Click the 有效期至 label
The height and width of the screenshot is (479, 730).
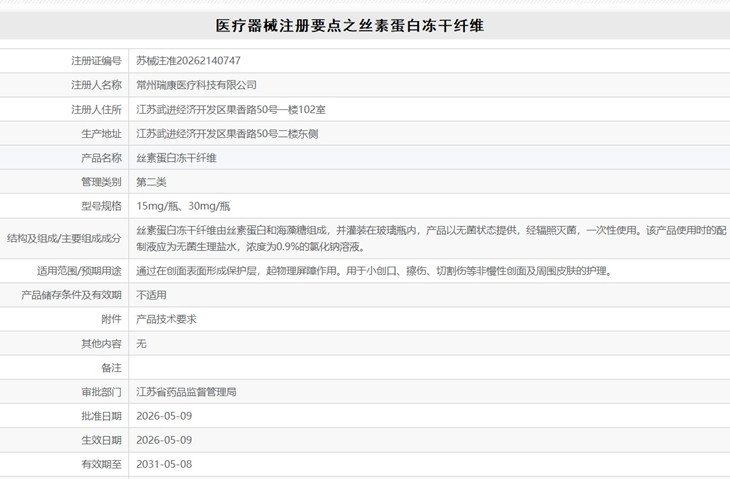pos(101,465)
